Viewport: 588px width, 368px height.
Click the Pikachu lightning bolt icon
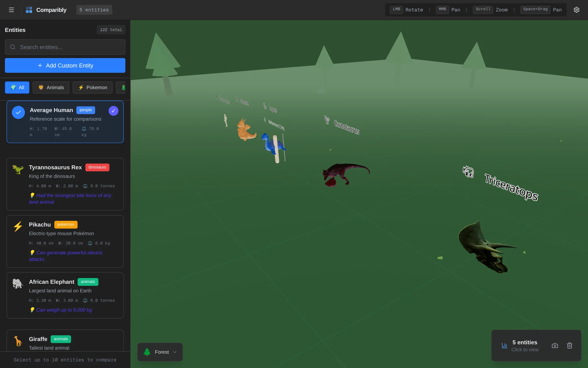point(18,226)
